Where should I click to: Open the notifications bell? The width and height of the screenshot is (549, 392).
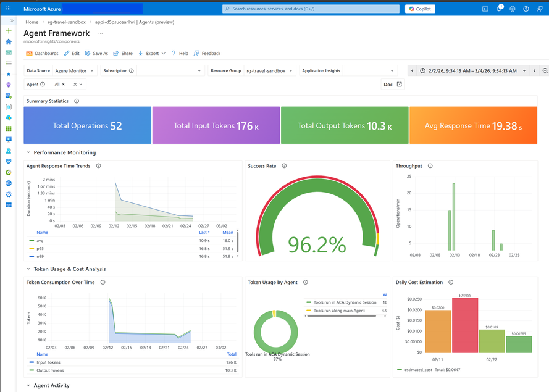click(499, 9)
